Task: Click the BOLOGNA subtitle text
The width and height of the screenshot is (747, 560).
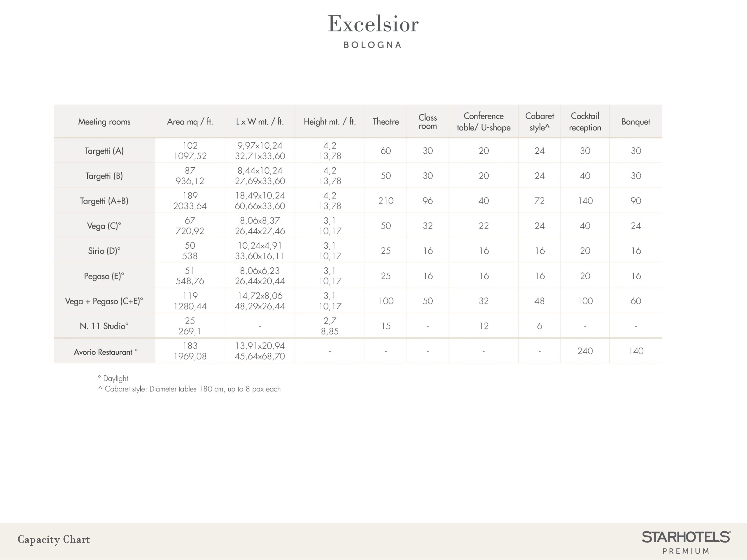Action: (373, 45)
